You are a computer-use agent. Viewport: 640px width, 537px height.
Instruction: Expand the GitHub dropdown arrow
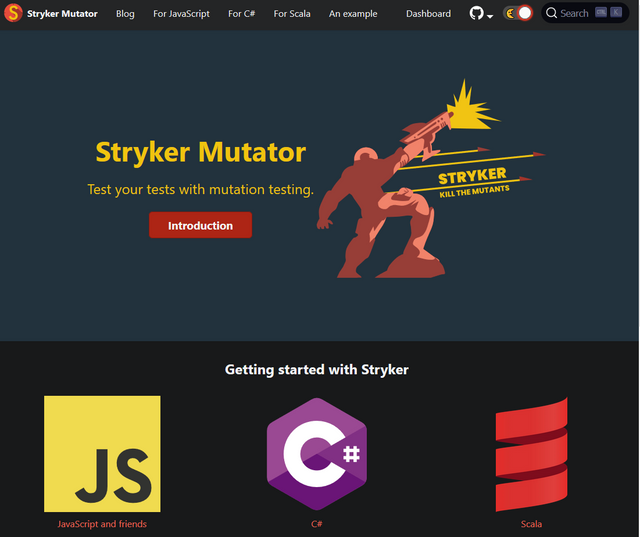point(490,16)
